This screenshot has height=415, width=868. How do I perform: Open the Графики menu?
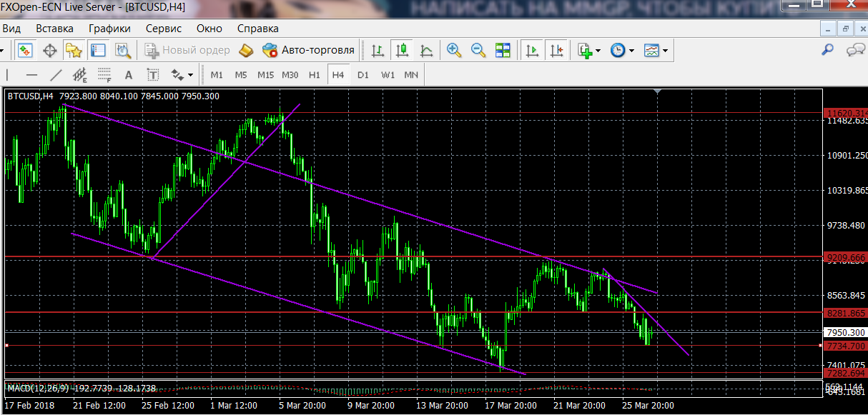pyautogui.click(x=109, y=29)
